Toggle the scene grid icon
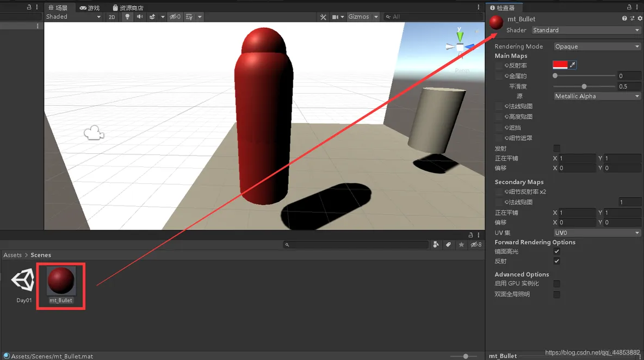This screenshot has width=644, height=360. (x=189, y=17)
